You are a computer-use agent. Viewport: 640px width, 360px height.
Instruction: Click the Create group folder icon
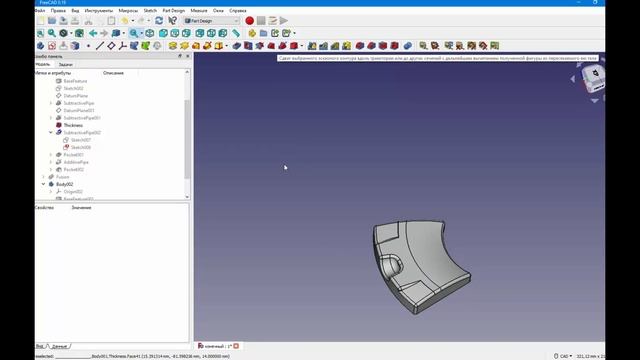point(263,33)
